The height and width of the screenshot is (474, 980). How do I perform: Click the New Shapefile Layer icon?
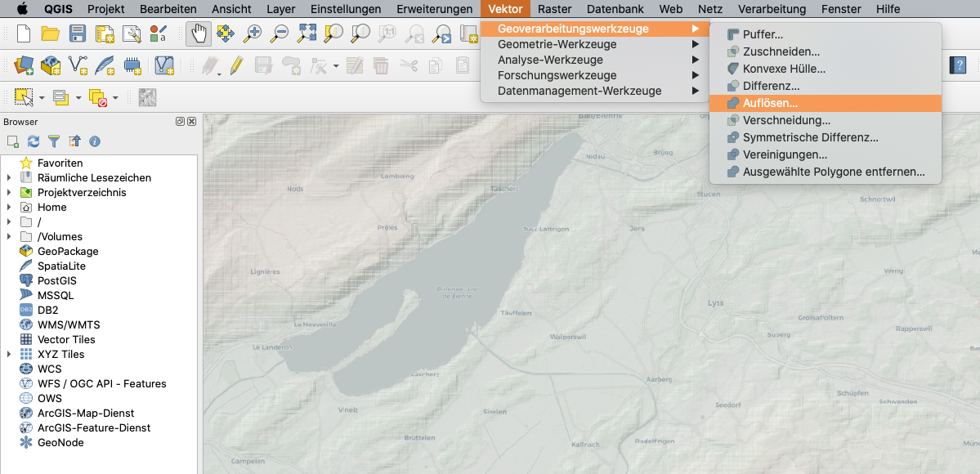point(78,65)
